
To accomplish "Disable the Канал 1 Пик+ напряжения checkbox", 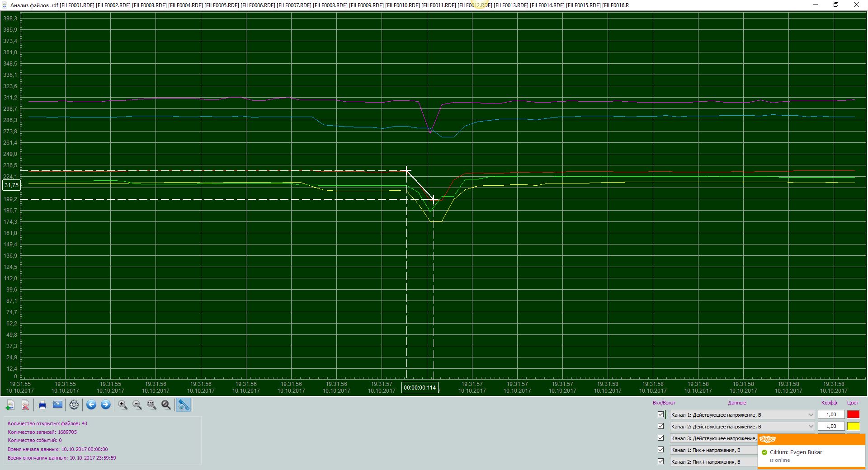I will (660, 450).
